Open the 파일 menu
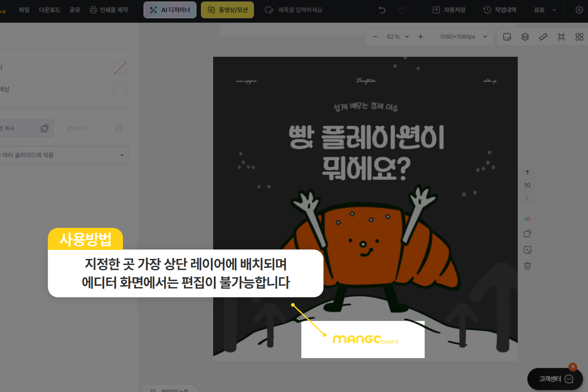Image resolution: width=588 pixels, height=392 pixels. pos(24,10)
